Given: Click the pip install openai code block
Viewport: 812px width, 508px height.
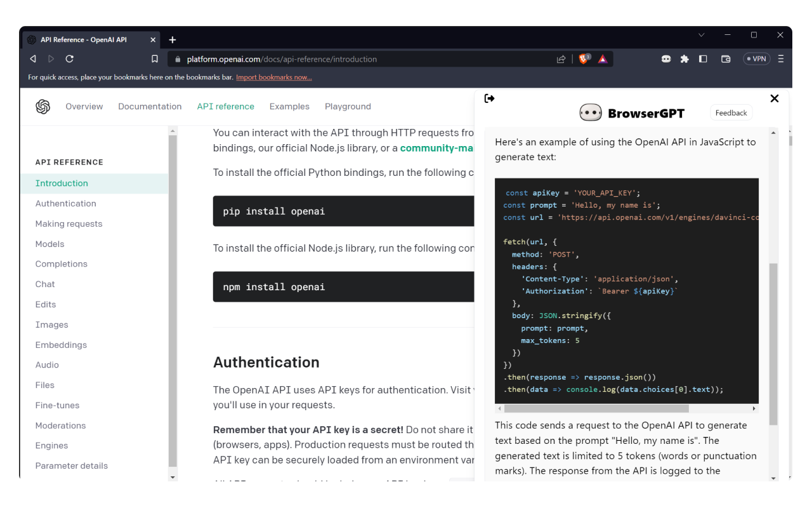Looking at the screenshot, I should click(x=344, y=211).
